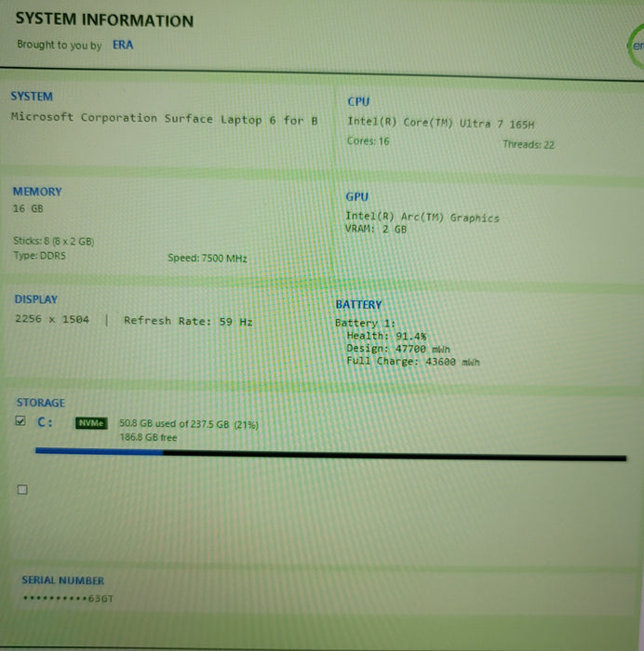Select the '2256 x 1504' resolution text
The image size is (644, 651).
point(52,319)
